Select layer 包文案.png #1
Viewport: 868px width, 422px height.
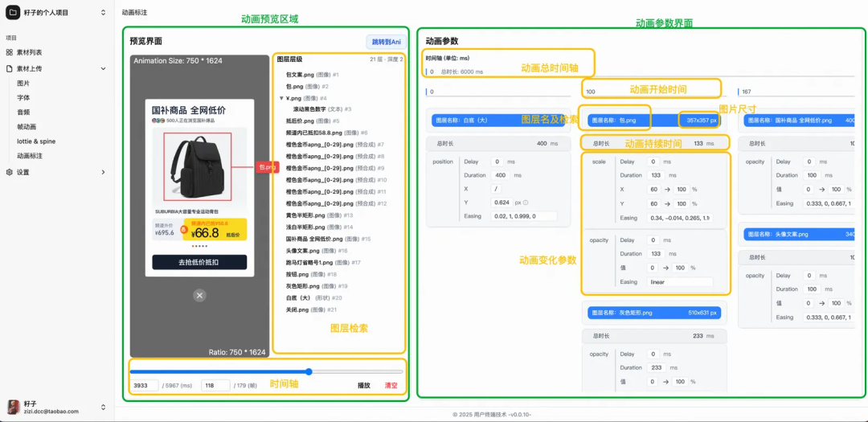(x=312, y=74)
